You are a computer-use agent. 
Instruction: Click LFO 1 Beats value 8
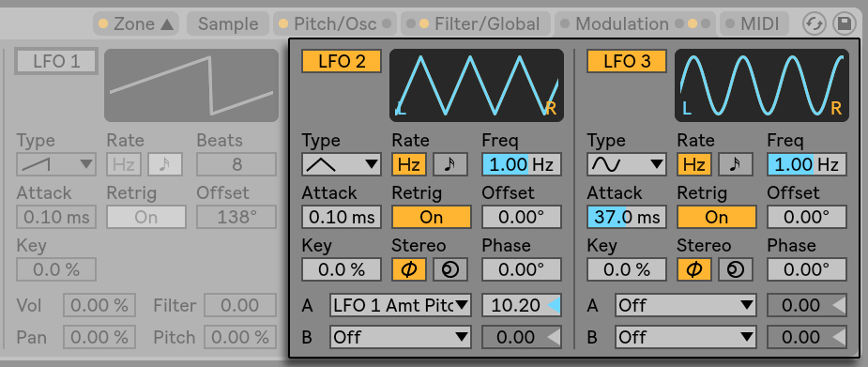236,164
